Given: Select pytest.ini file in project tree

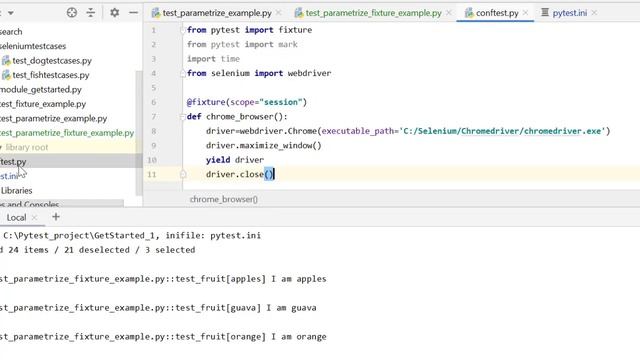Looking at the screenshot, I should [9, 176].
